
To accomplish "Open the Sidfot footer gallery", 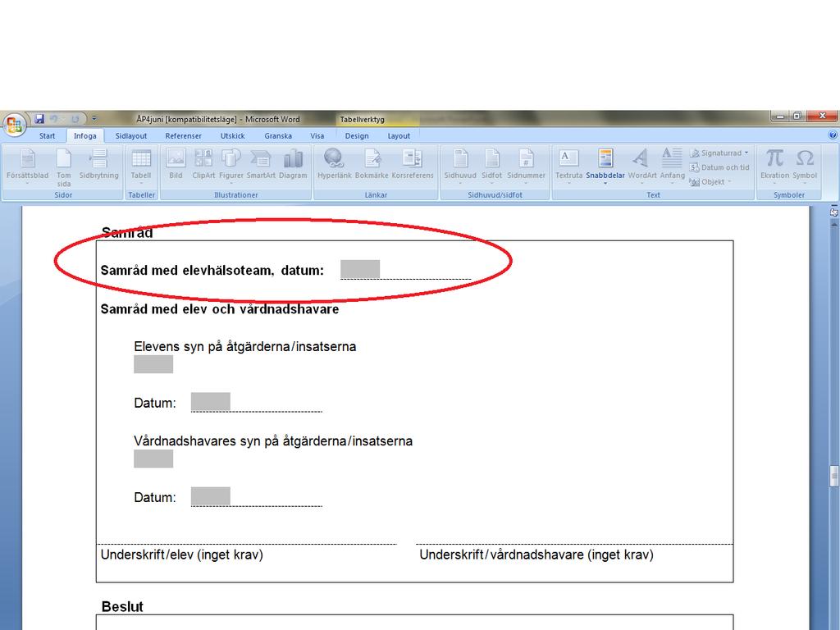I will pos(492,167).
